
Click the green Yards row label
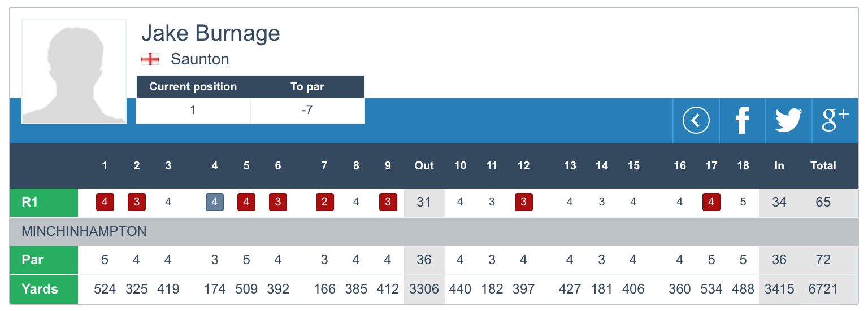click(44, 289)
